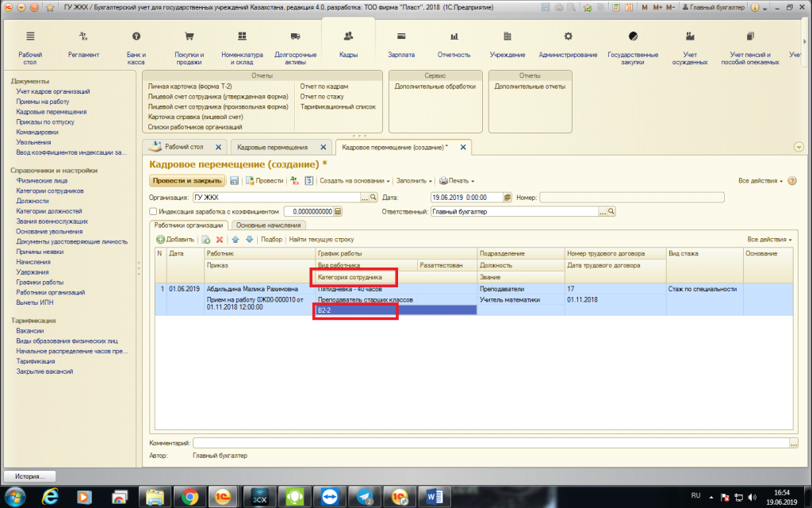Open Google Chrome from the taskbar
Screen dimensions: 812x508
click(190, 497)
